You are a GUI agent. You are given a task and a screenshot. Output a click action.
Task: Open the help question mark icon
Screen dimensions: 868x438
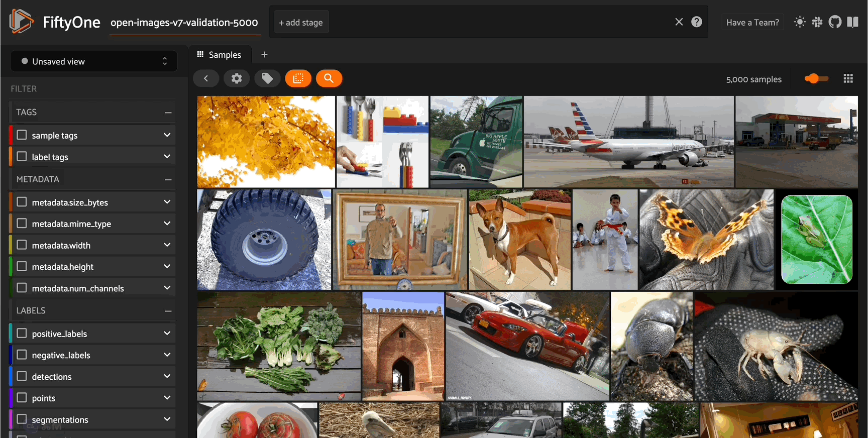pyautogui.click(x=697, y=22)
